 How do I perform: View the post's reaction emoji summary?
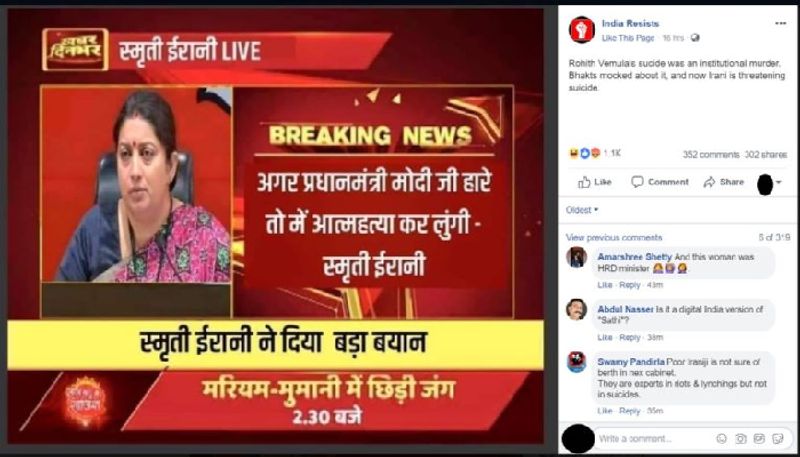point(585,153)
